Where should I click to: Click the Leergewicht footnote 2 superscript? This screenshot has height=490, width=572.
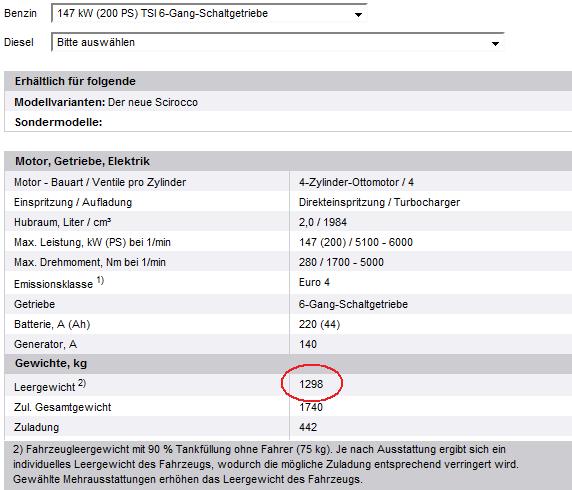82,383
